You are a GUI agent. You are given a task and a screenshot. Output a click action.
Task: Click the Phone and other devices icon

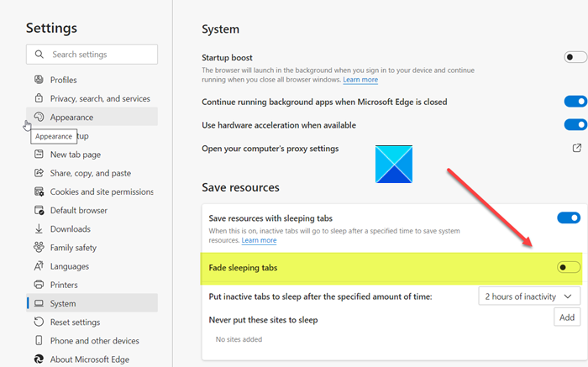tap(39, 340)
